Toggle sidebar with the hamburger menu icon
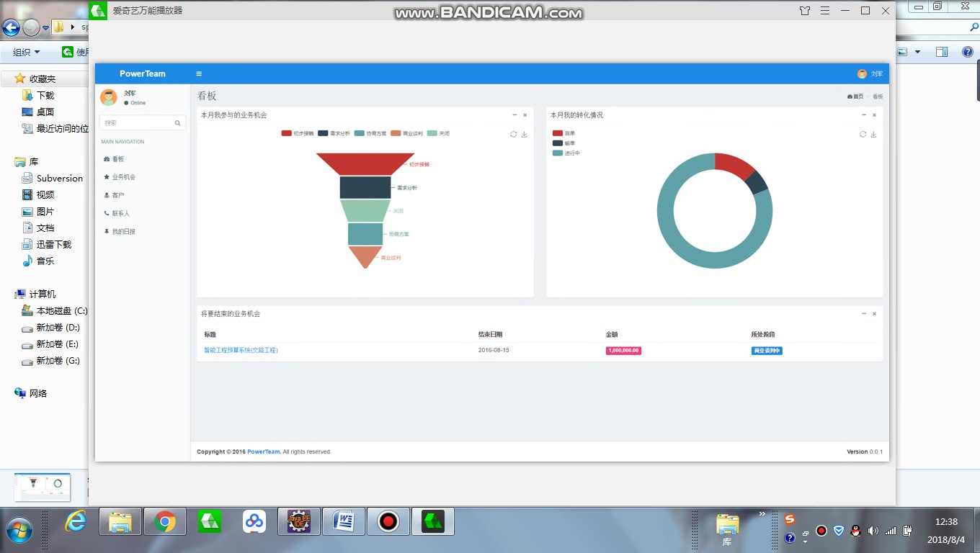Screen dimensions: 980x553 (199, 73)
